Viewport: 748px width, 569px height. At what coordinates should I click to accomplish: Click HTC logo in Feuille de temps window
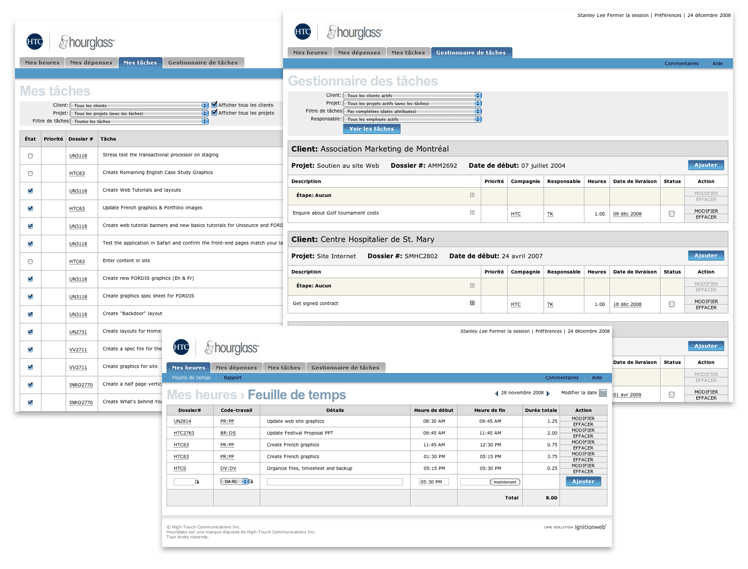[181, 347]
